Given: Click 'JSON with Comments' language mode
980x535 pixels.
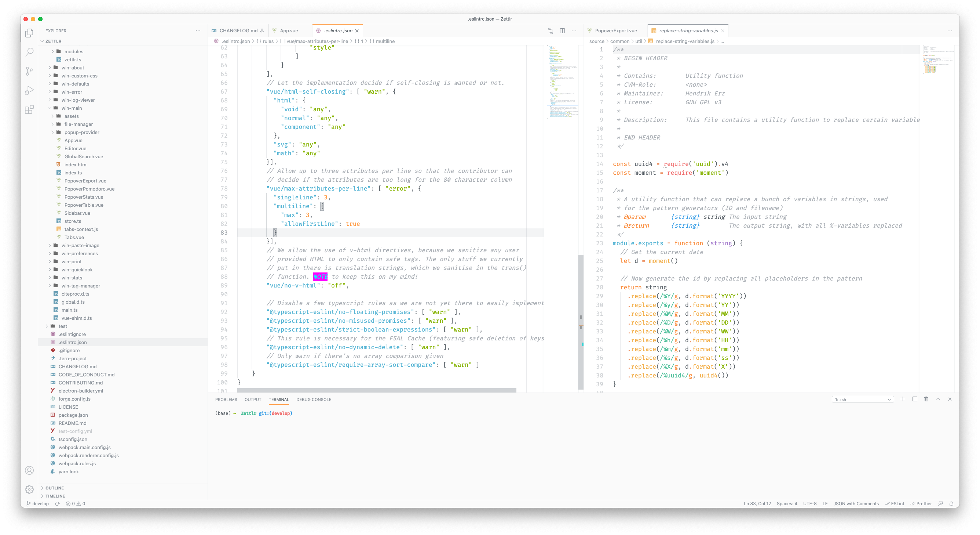Looking at the screenshot, I should tap(856, 503).
